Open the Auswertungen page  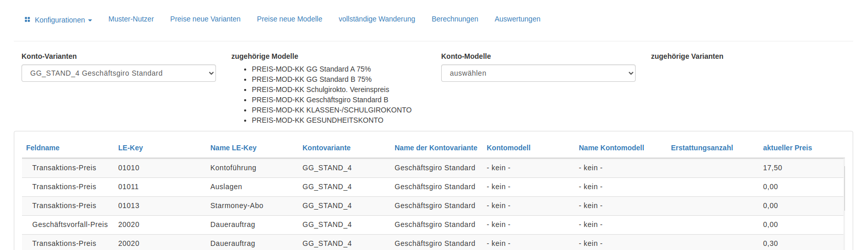click(517, 19)
